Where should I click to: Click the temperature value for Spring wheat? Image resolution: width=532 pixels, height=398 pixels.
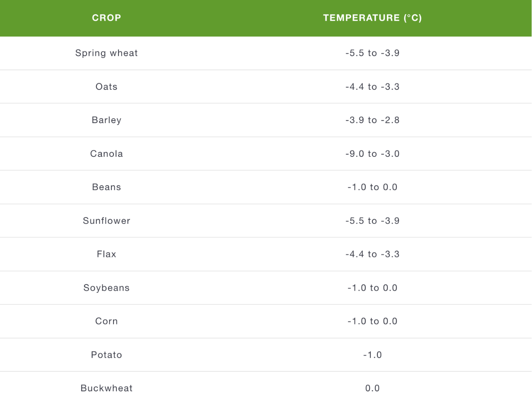[x=372, y=53]
